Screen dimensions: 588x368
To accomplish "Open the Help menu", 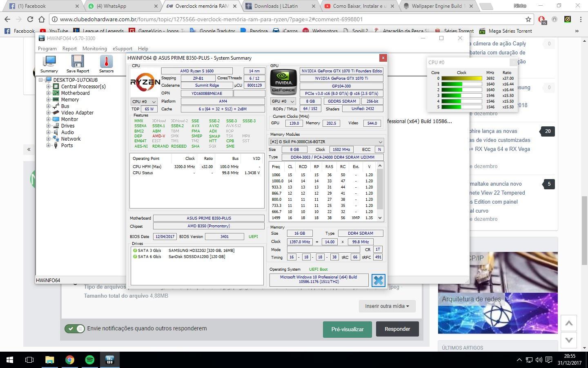I will (x=143, y=48).
